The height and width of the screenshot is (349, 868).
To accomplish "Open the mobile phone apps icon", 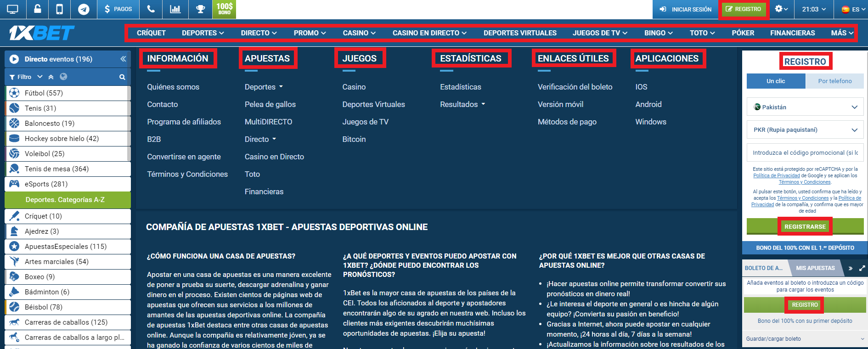I will [59, 9].
